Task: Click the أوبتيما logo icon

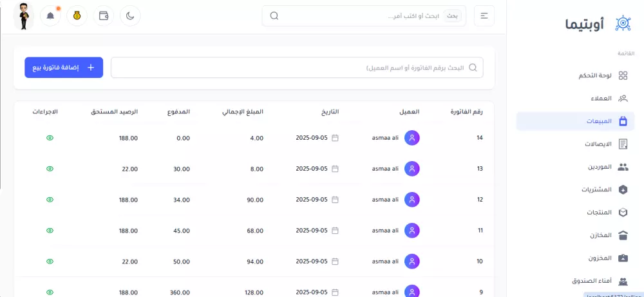Action: coord(623,24)
